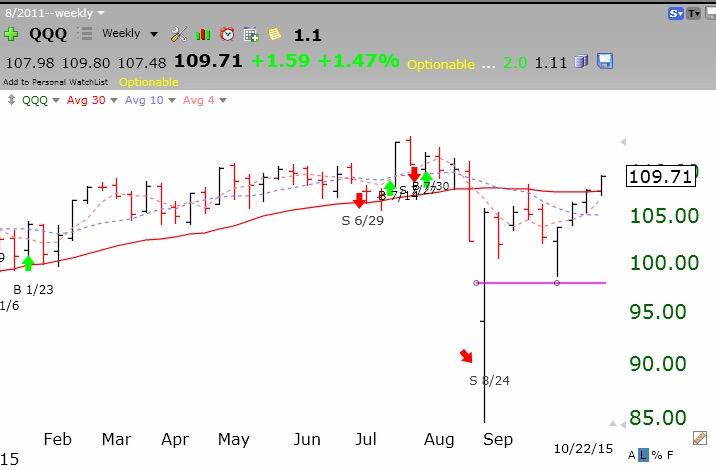Open the wrench and screwdriver tools icon
The image size is (716, 470).
[179, 34]
